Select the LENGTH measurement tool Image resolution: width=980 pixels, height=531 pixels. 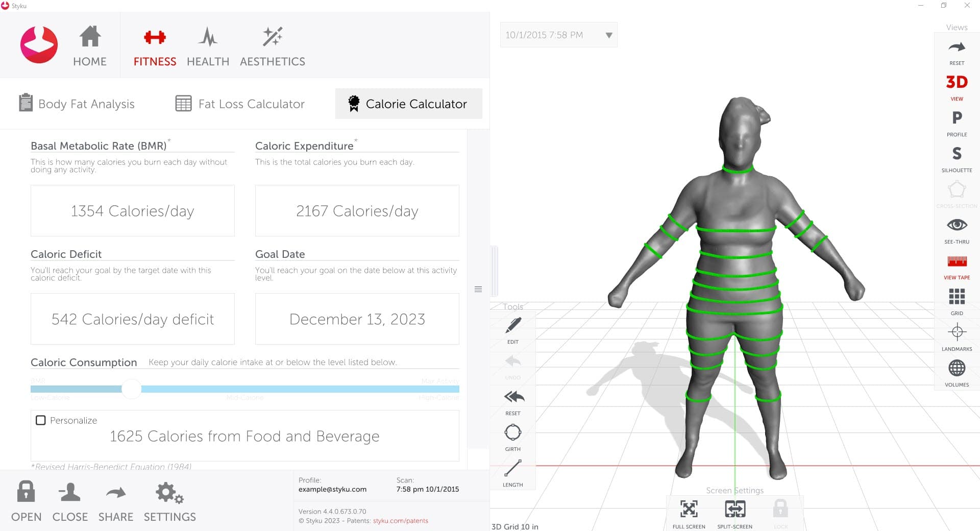pos(513,474)
